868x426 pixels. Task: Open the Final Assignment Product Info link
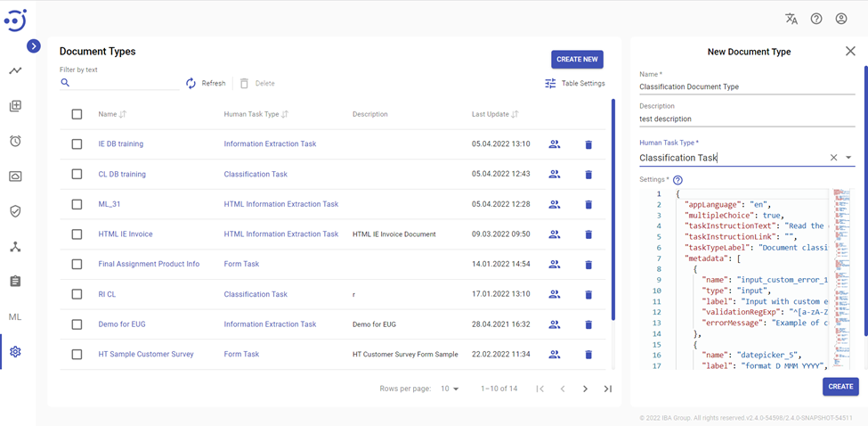point(149,265)
